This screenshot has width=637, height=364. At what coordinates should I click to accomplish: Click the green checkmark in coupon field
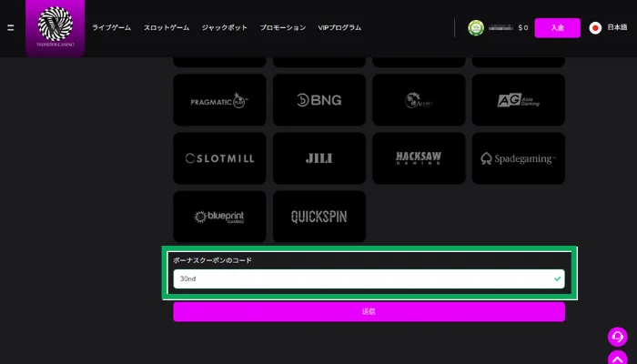[557, 278]
